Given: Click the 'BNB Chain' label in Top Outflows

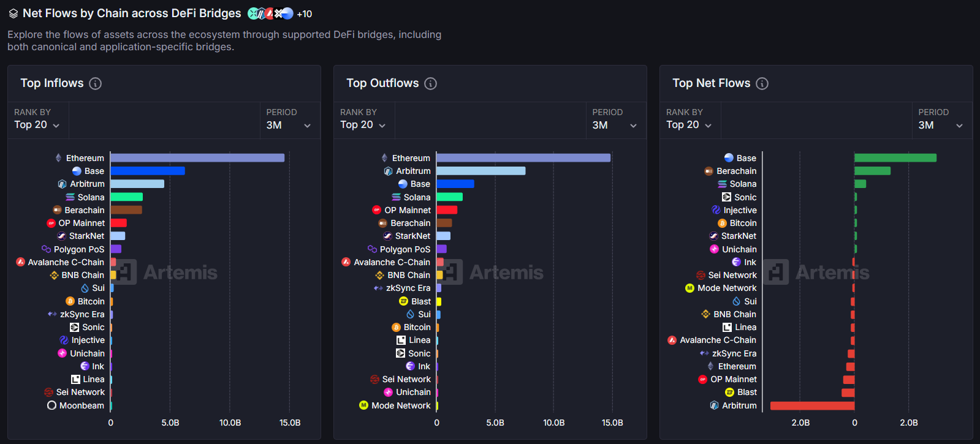Looking at the screenshot, I should 409,275.
